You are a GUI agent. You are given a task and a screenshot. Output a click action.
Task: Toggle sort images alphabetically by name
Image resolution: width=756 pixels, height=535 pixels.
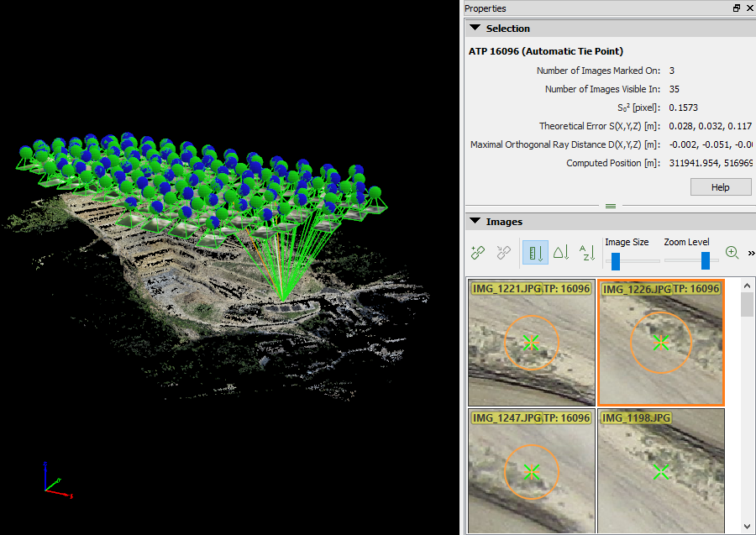point(587,252)
